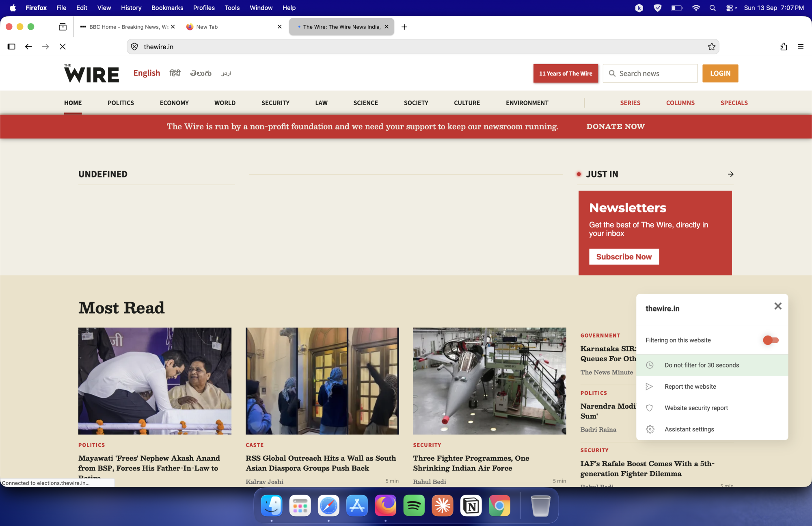Click the Just In arrow icon

(x=731, y=174)
